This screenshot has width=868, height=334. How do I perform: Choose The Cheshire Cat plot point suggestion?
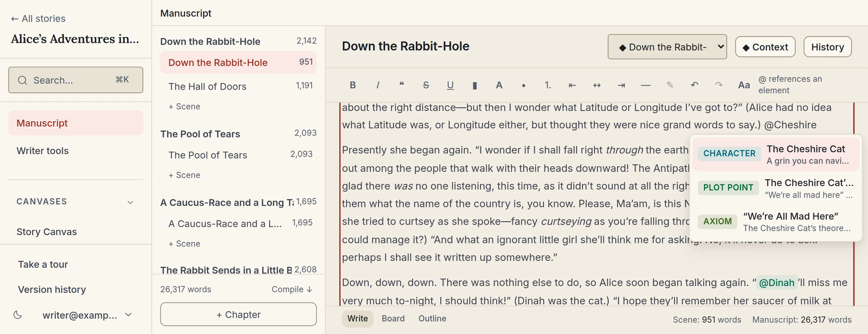(x=776, y=188)
